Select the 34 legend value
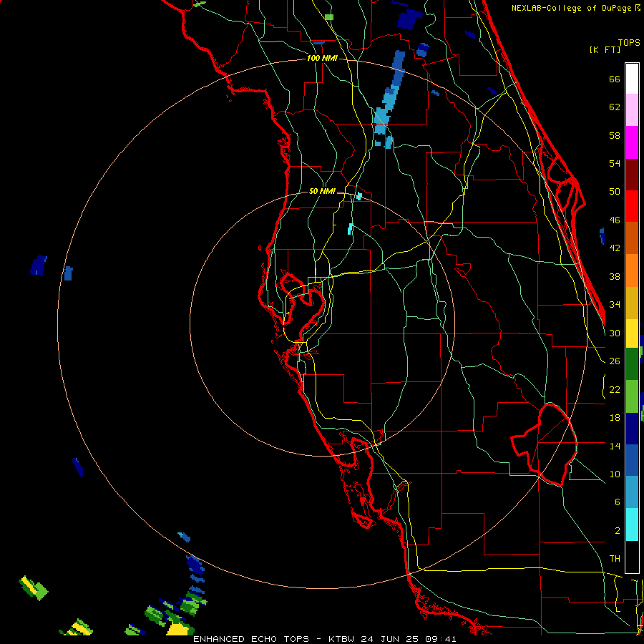 coord(615,305)
